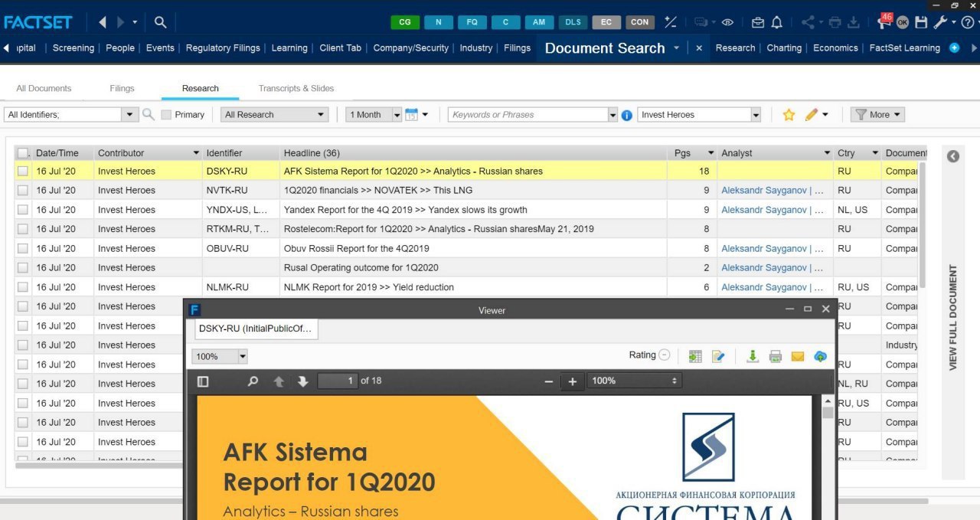Screen dimensions: 980x520
Task: Toggle the select-all header checkbox
Action: pyautogui.click(x=22, y=152)
